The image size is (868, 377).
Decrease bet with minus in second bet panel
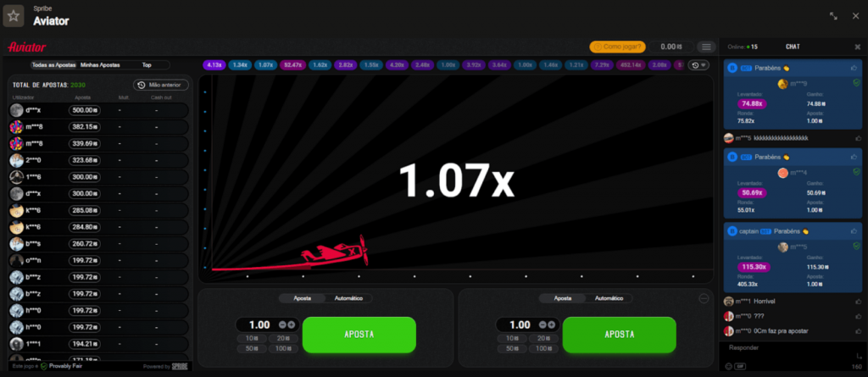[x=542, y=325]
